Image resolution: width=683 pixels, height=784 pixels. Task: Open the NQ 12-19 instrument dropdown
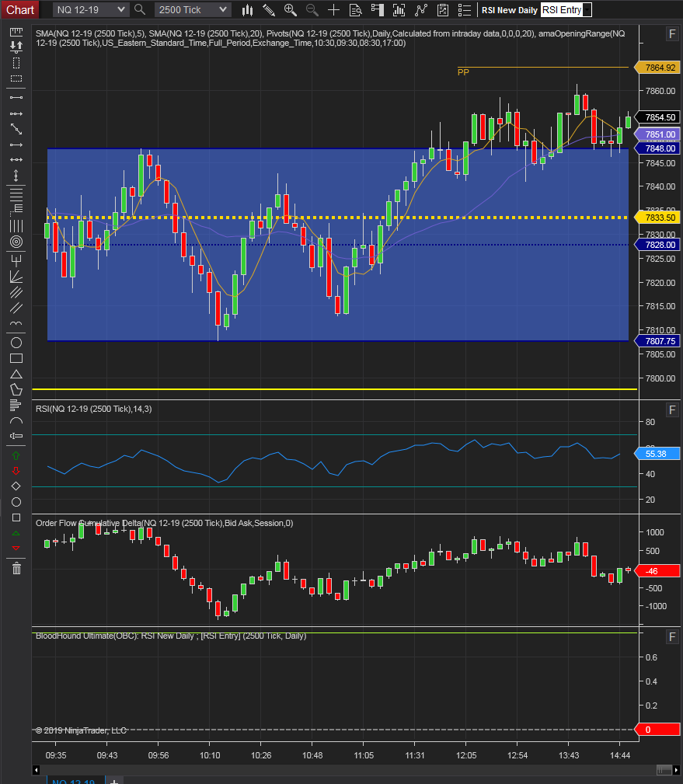90,9
